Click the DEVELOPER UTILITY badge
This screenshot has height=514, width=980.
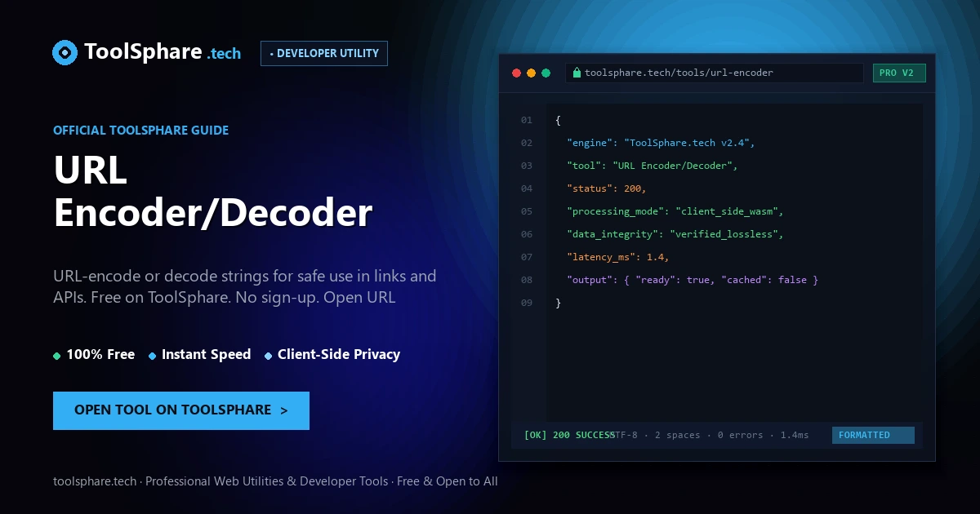[324, 53]
